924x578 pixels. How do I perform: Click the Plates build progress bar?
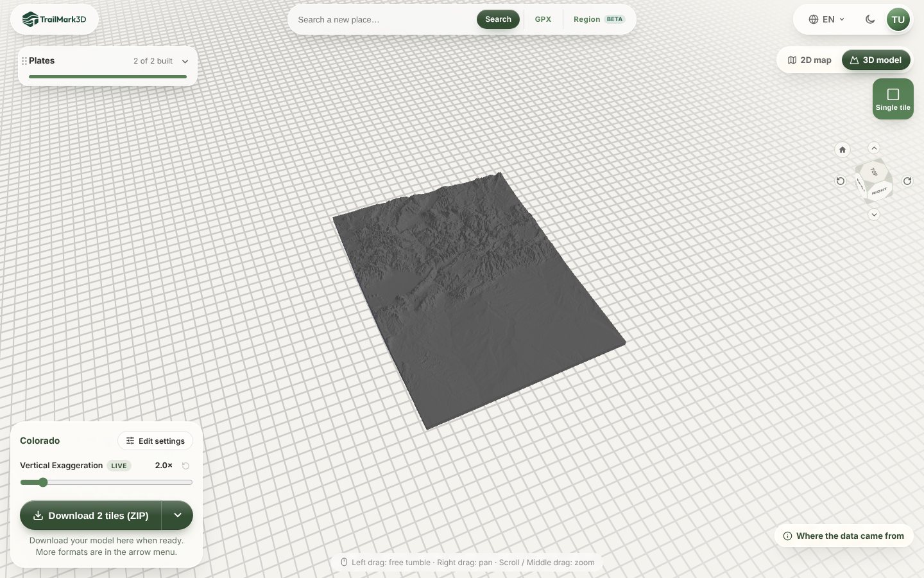click(108, 76)
